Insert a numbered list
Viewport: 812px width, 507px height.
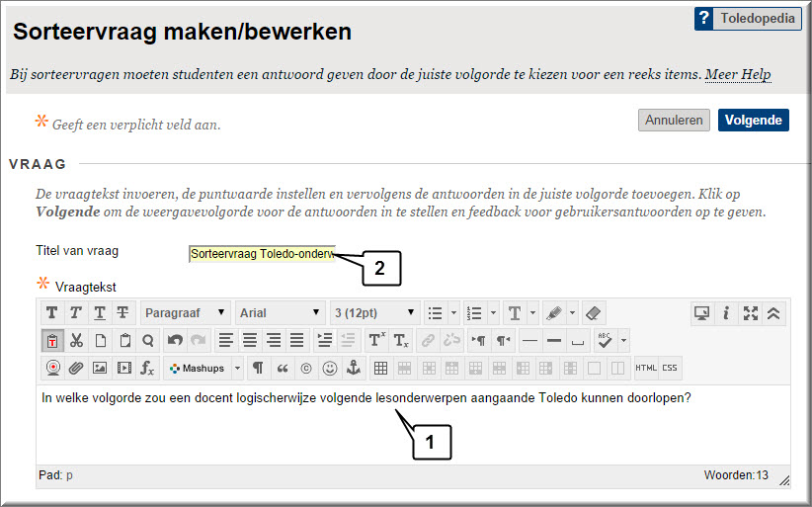(474, 312)
